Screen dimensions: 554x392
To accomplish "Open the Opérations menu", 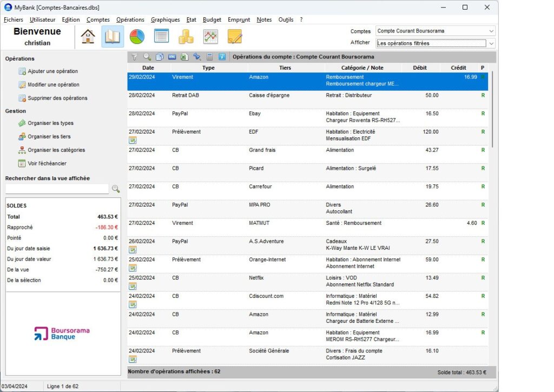I will click(x=130, y=20).
